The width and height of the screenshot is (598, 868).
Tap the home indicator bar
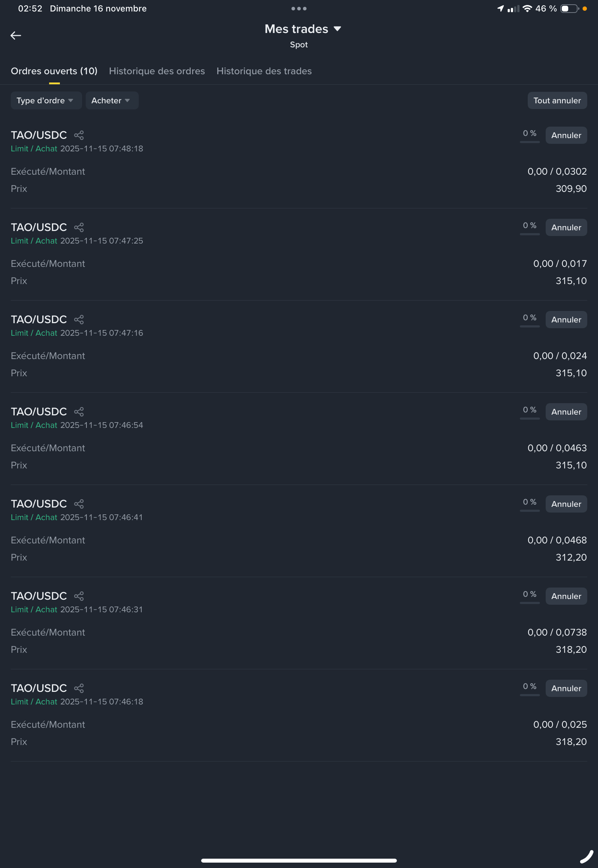click(x=299, y=860)
